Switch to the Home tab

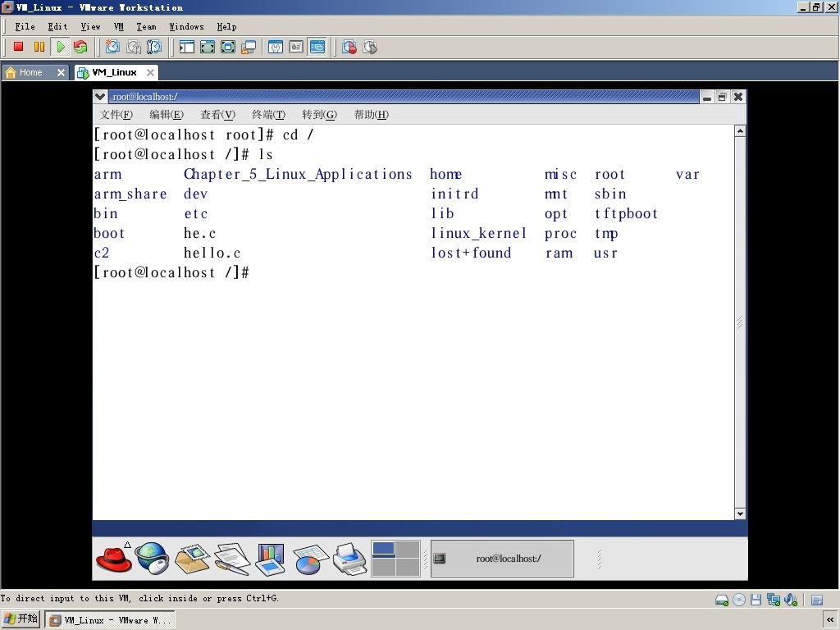click(30, 72)
